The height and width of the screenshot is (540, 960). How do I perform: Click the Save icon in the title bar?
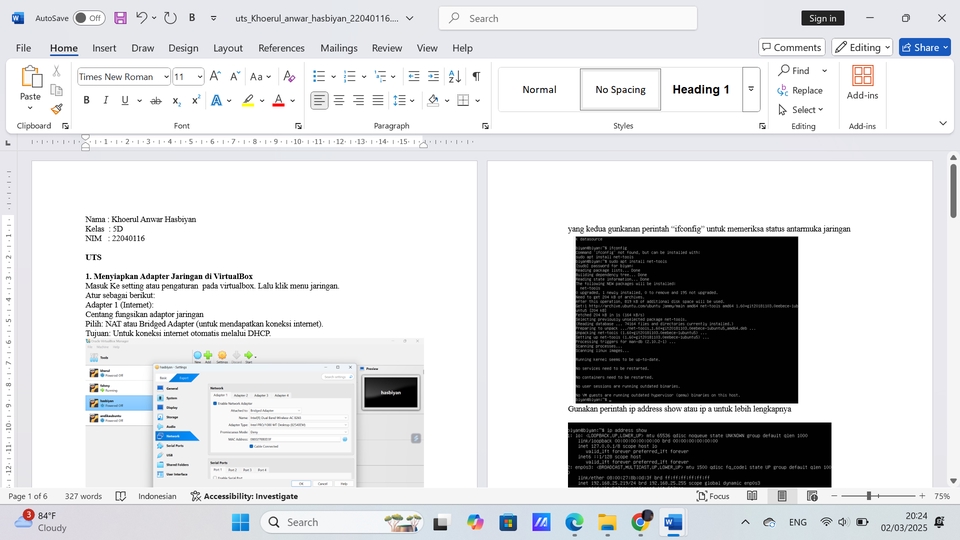point(121,18)
